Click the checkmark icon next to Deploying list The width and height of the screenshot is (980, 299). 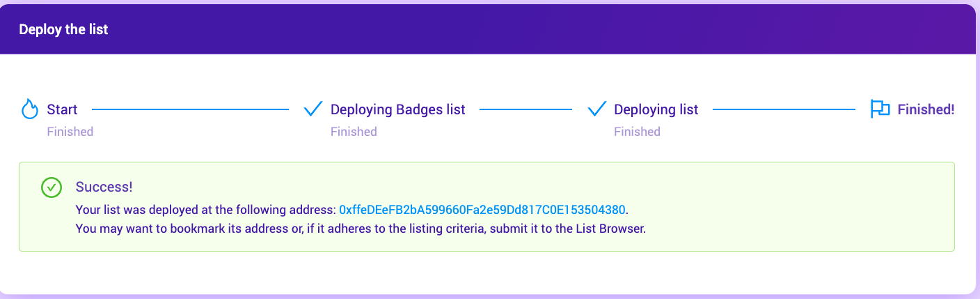[596, 109]
